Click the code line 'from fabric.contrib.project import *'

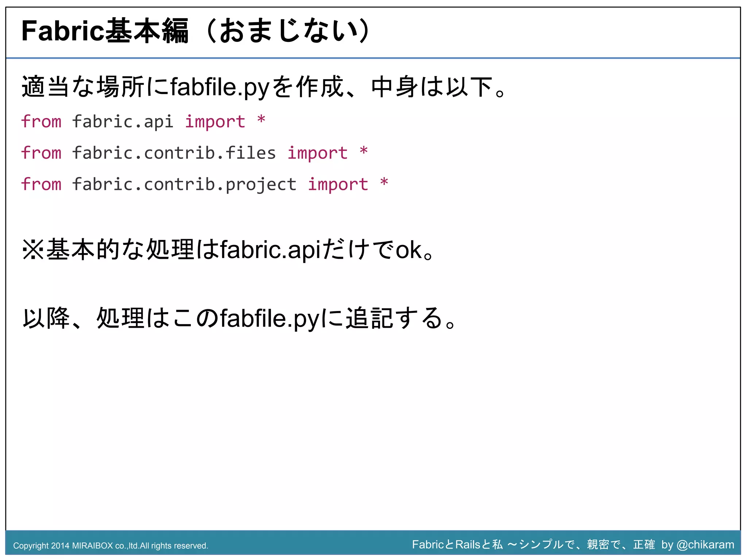(x=204, y=184)
